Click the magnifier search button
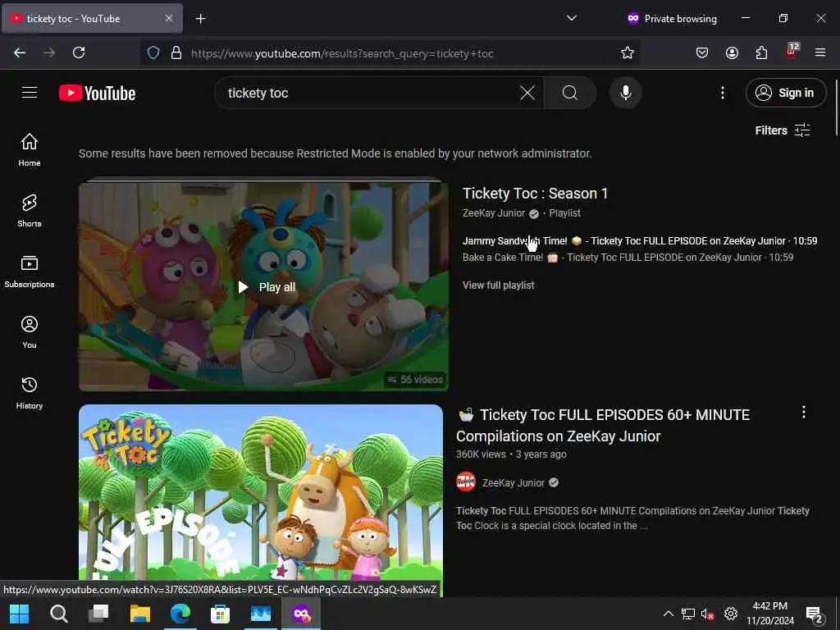Image resolution: width=840 pixels, height=630 pixels. [x=570, y=93]
